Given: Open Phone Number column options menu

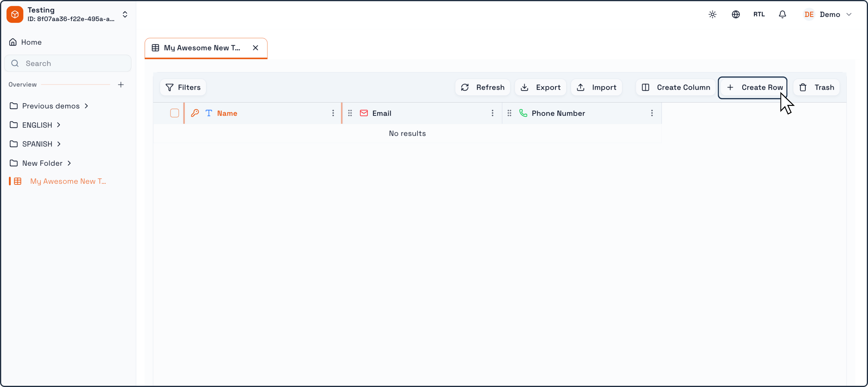Looking at the screenshot, I should point(652,113).
